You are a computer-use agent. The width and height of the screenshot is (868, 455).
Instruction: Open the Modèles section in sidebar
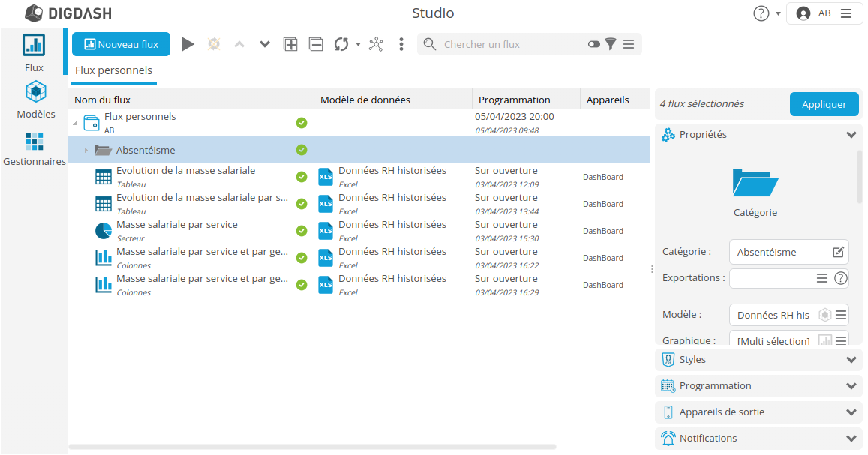tap(36, 100)
